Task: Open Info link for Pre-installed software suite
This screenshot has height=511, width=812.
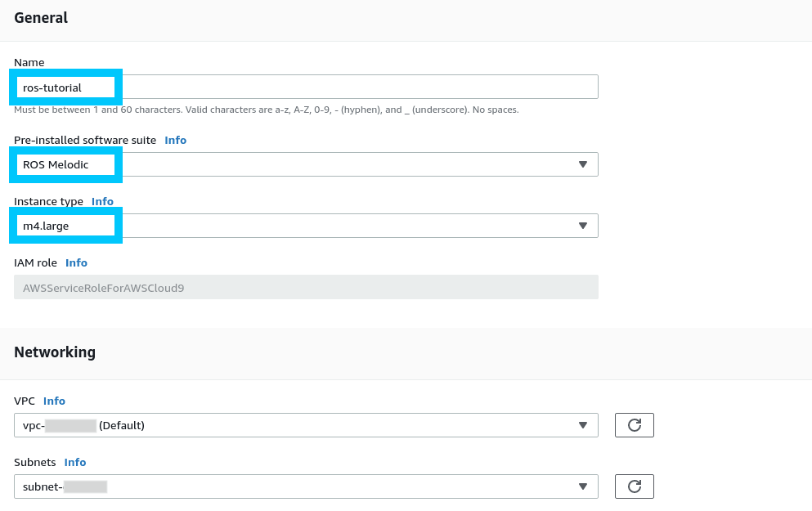Action: click(175, 140)
